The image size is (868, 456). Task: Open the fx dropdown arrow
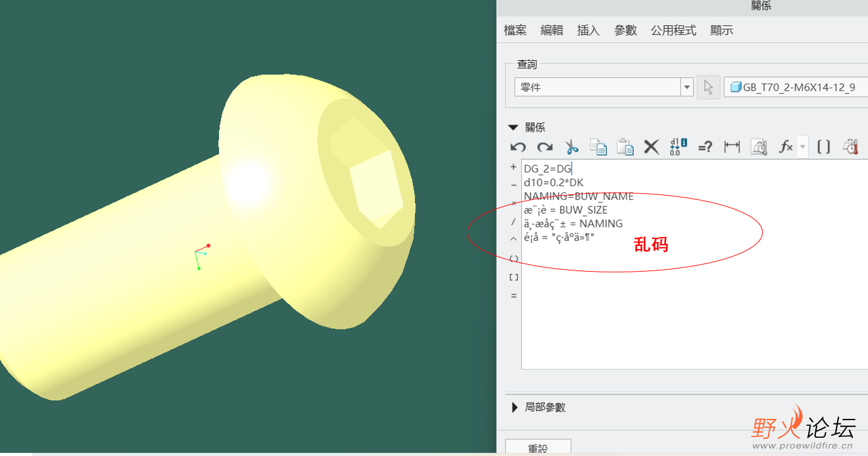(803, 147)
